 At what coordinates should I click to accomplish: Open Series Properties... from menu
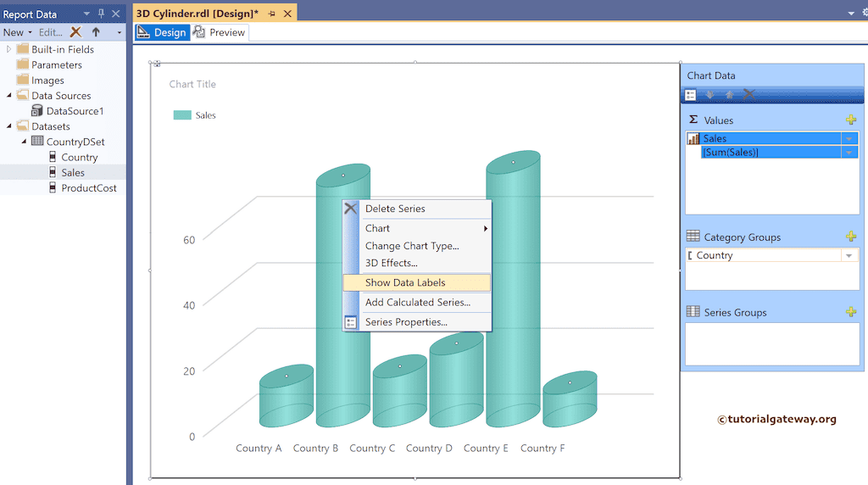pyautogui.click(x=417, y=322)
